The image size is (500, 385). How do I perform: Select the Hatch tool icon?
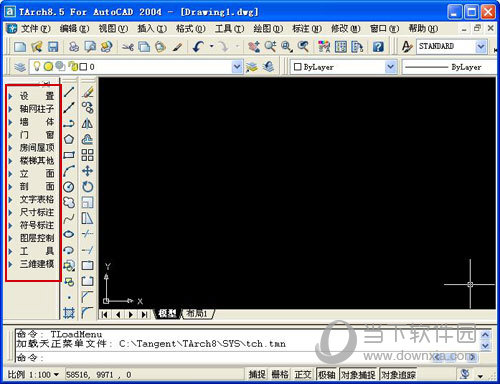(x=69, y=313)
